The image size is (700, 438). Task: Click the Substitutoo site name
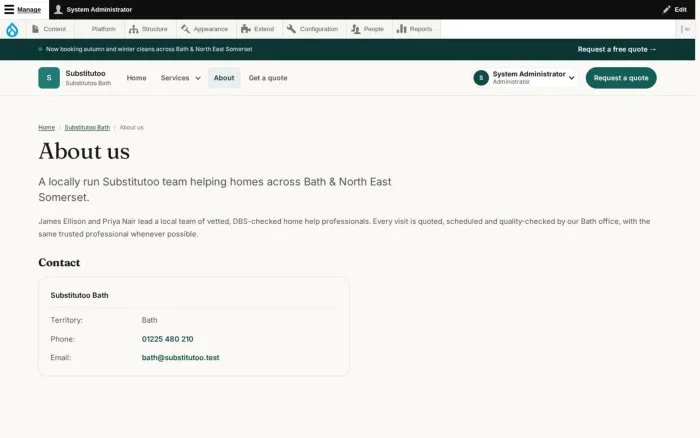tap(85, 73)
